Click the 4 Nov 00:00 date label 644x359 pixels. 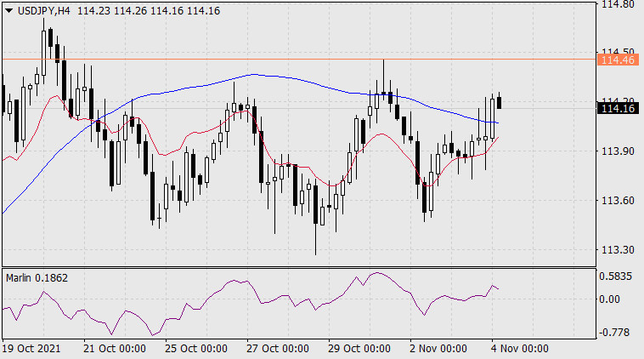pyautogui.click(x=520, y=349)
